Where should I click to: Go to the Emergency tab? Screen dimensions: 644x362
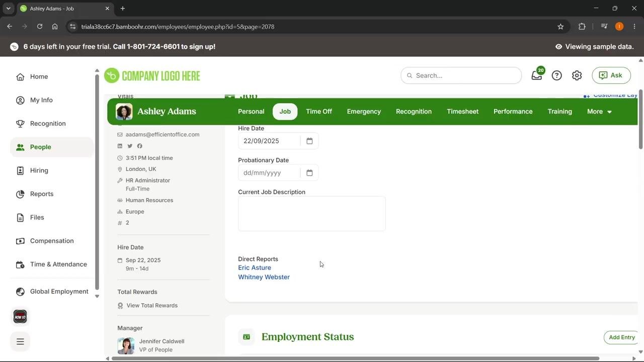[364, 112]
